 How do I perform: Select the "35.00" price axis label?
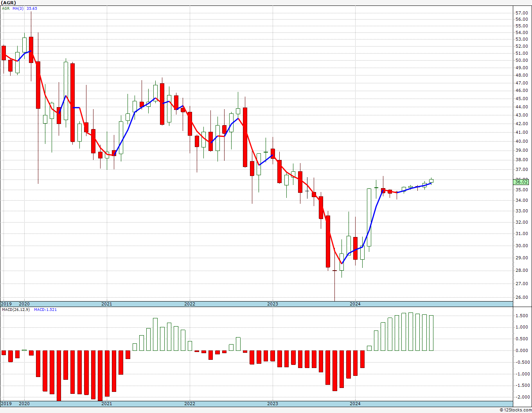pos(521,190)
